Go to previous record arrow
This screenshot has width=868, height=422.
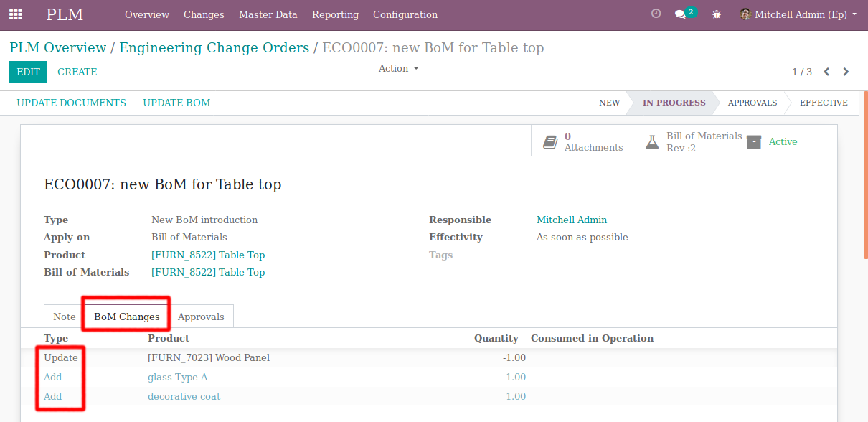click(x=826, y=72)
